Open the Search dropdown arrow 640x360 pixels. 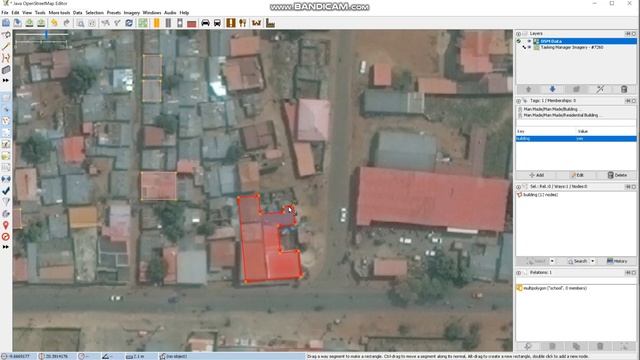593,261
